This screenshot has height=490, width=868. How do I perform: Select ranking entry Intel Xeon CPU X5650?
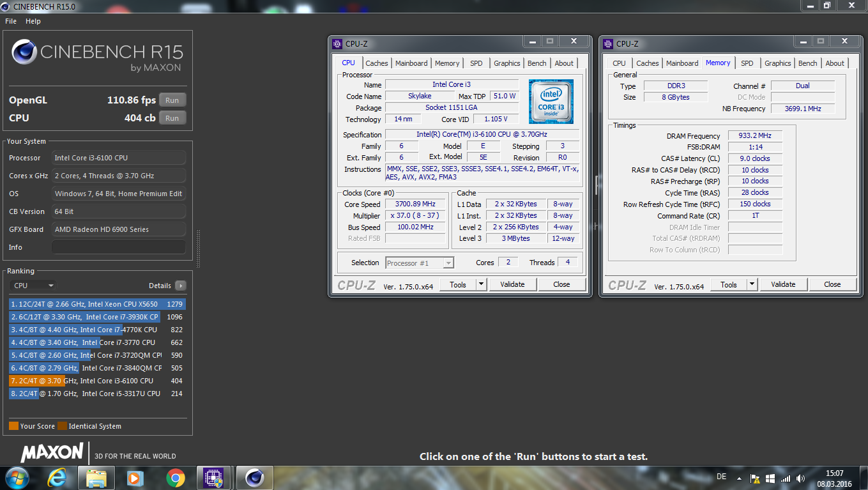97,304
